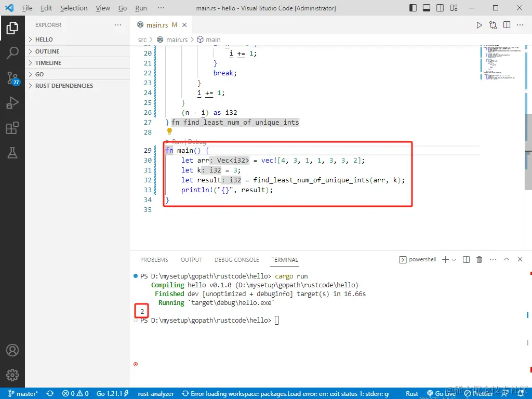
Task: Expand the GO section
Action: 78,74
